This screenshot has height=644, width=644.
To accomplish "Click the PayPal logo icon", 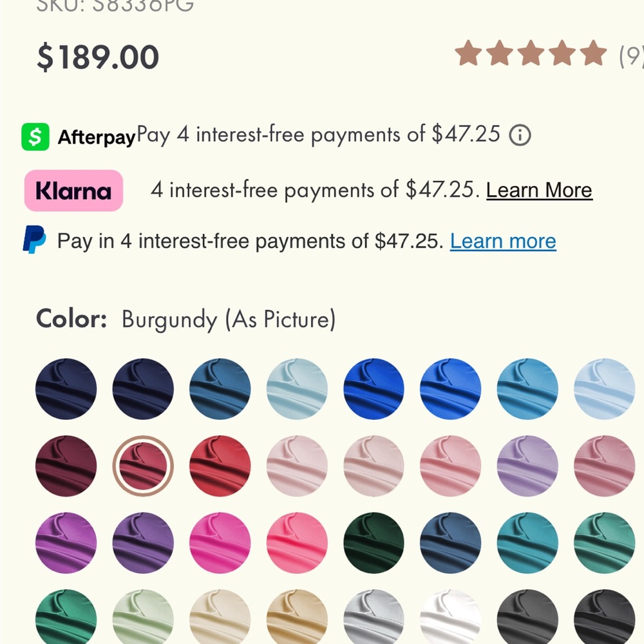I will point(35,240).
